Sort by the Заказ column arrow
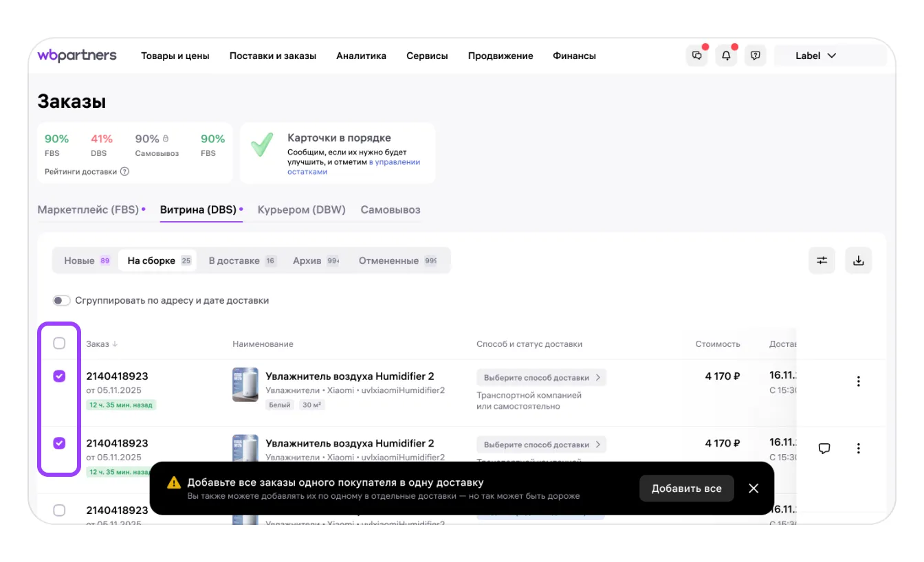This screenshot has height=562, width=924. point(115,344)
